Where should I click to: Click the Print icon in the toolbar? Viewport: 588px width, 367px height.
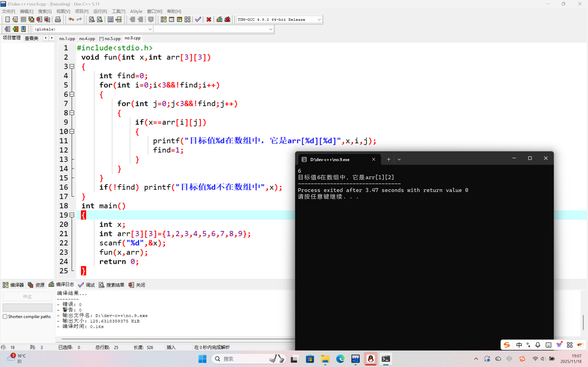pyautogui.click(x=58, y=19)
